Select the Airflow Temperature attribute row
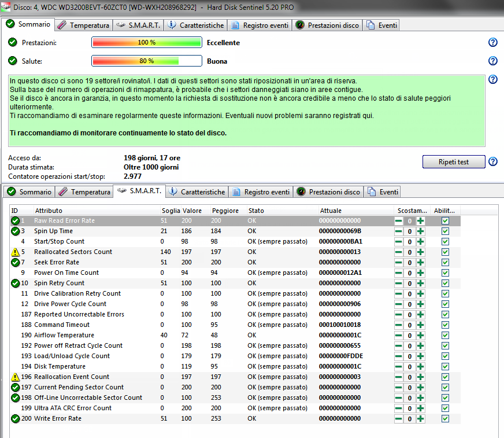Image resolution: width=504 pixels, height=438 pixels. click(x=235, y=335)
